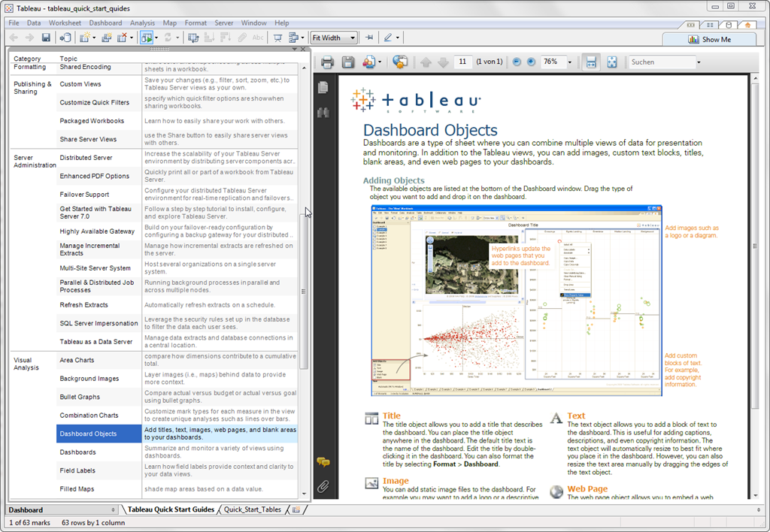Click the Print icon in the PDF toolbar
The image size is (770, 532).
pyautogui.click(x=328, y=62)
